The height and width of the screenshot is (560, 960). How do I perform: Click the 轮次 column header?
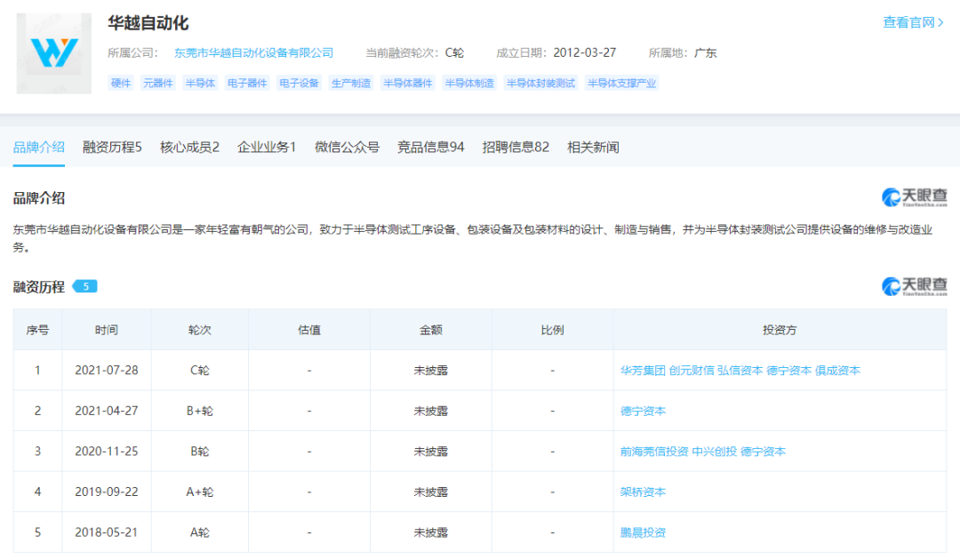click(x=200, y=330)
